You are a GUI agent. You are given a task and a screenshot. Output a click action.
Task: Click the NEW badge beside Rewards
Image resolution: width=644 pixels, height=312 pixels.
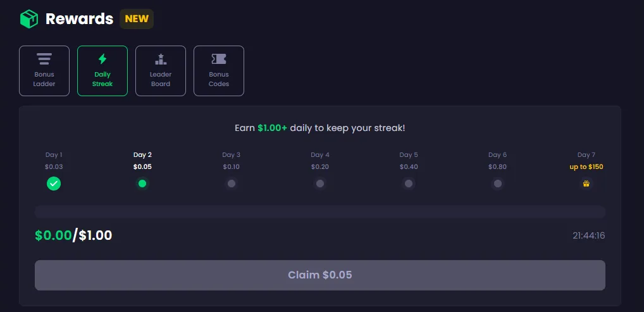pyautogui.click(x=137, y=19)
